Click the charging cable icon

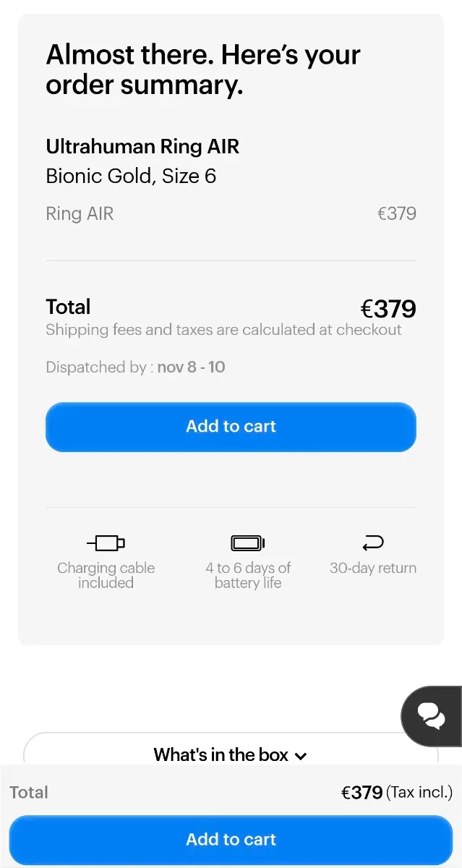tap(106, 542)
